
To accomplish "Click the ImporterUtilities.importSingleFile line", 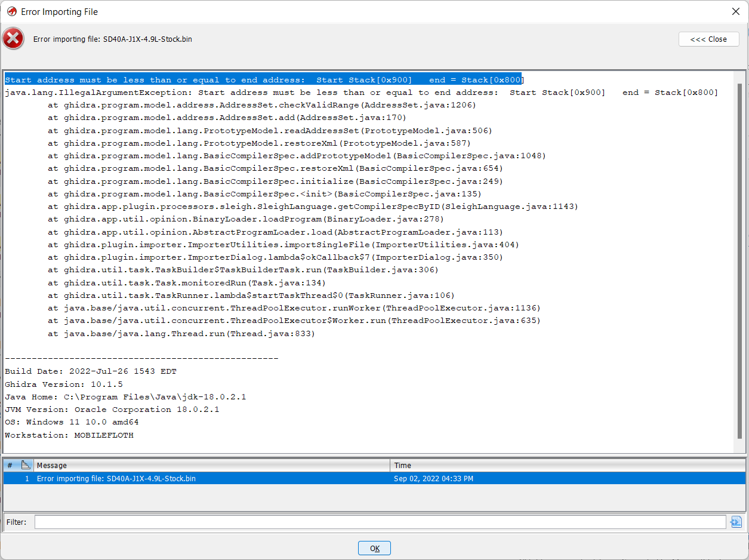I will coord(283,245).
